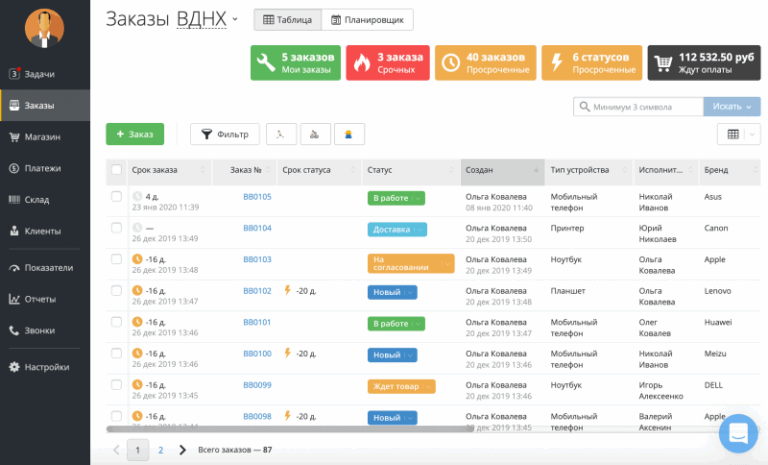
Task: Select the Таблица view tab
Action: [288, 20]
